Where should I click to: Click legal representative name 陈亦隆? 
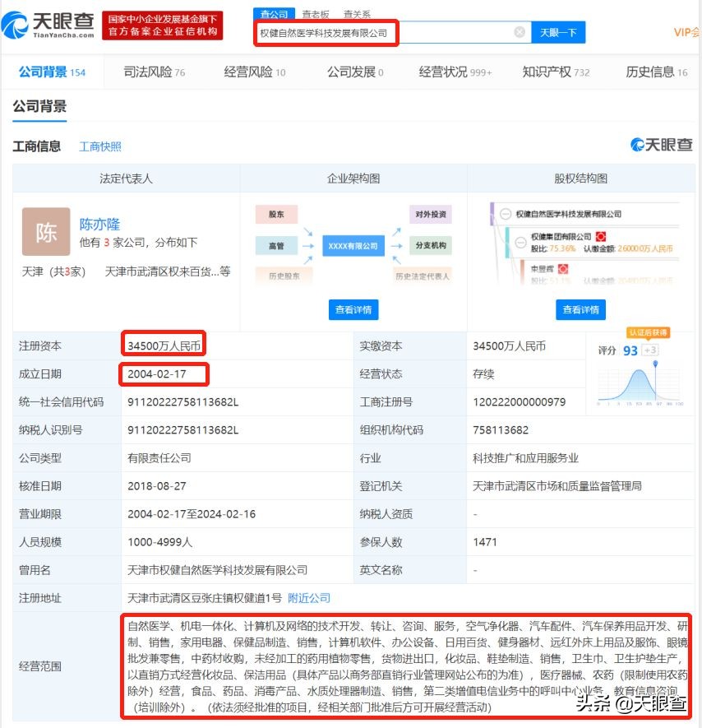pyautogui.click(x=99, y=223)
